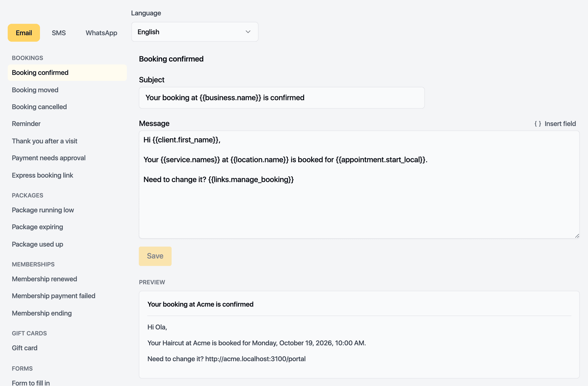
Task: Click the Insert field link
Action: tap(555, 124)
